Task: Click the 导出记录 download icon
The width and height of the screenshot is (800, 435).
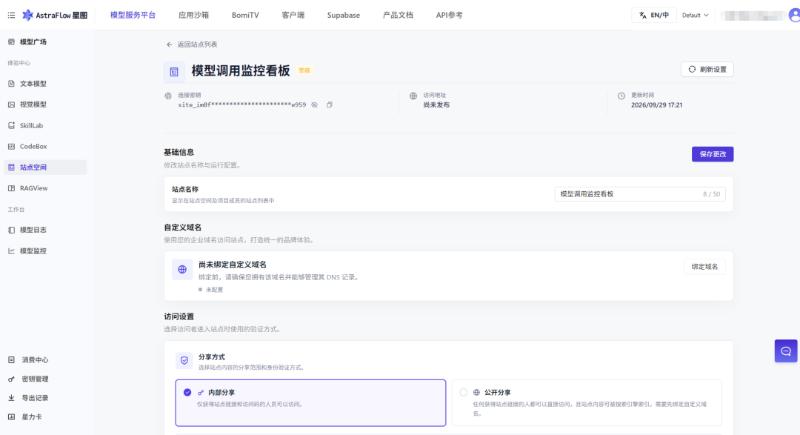Action: coord(11,398)
